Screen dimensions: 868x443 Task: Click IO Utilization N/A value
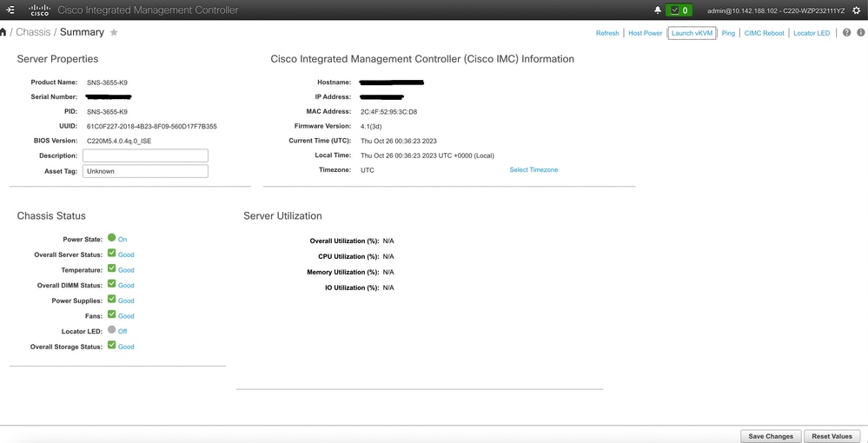[388, 288]
